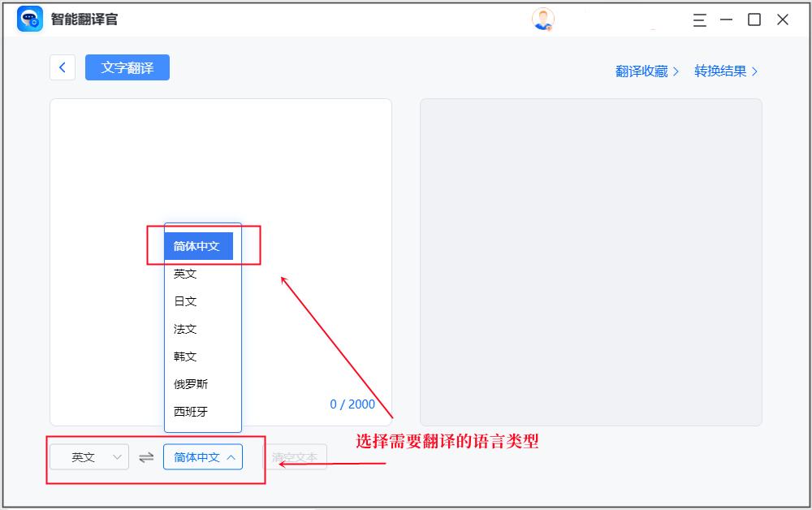812x510 pixels.
Task: Collapse the 简体中文 target language dropdown
Action: point(202,456)
